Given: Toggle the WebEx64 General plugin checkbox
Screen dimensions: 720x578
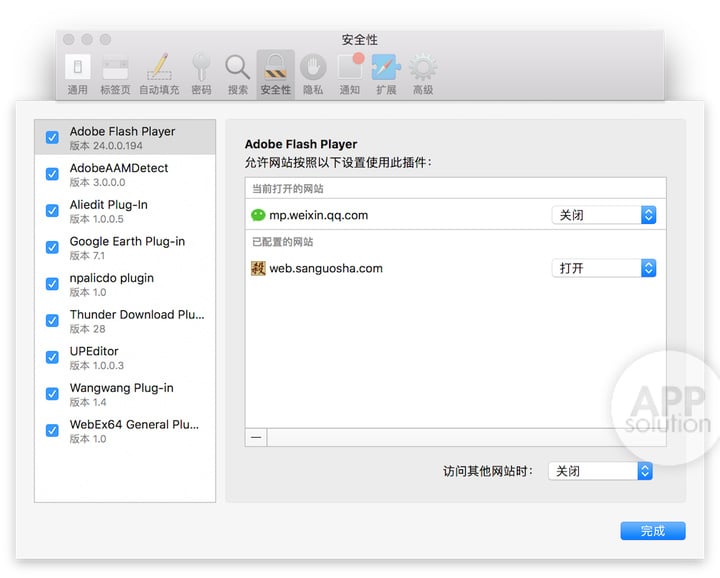Looking at the screenshot, I should click(52, 431).
